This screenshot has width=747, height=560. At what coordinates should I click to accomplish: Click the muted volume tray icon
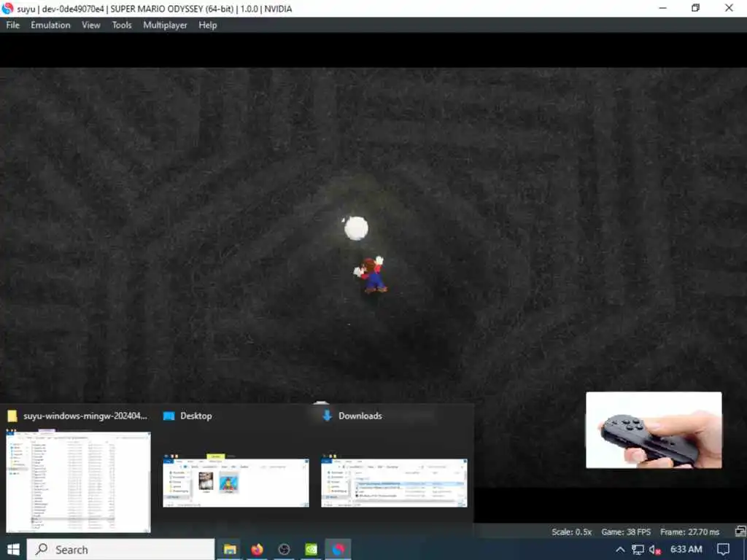click(x=655, y=550)
